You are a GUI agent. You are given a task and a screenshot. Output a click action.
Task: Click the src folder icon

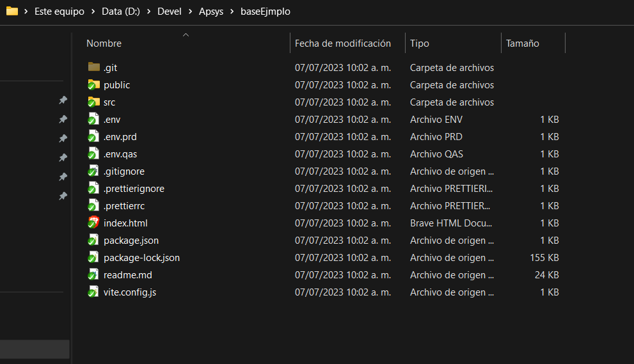click(94, 102)
